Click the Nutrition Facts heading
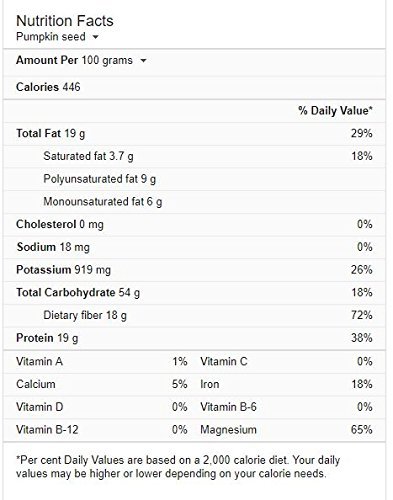The width and height of the screenshot is (393, 500). click(x=65, y=21)
